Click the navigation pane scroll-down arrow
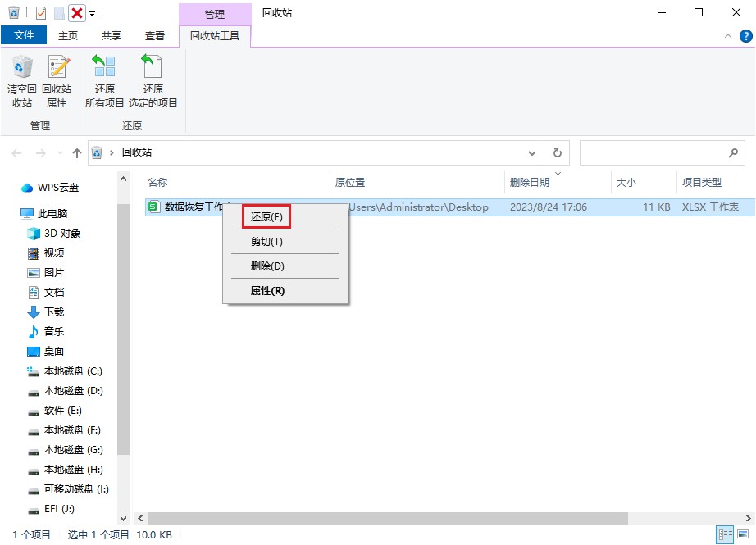This screenshot has height=545, width=756. pos(124,519)
